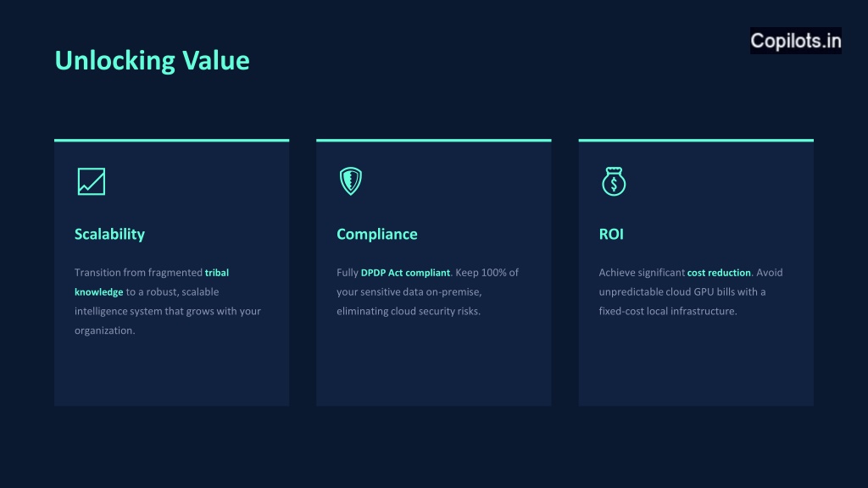The height and width of the screenshot is (488, 868).
Task: Click the 'your sensitive data on-premise' text line
Action: pos(409,292)
